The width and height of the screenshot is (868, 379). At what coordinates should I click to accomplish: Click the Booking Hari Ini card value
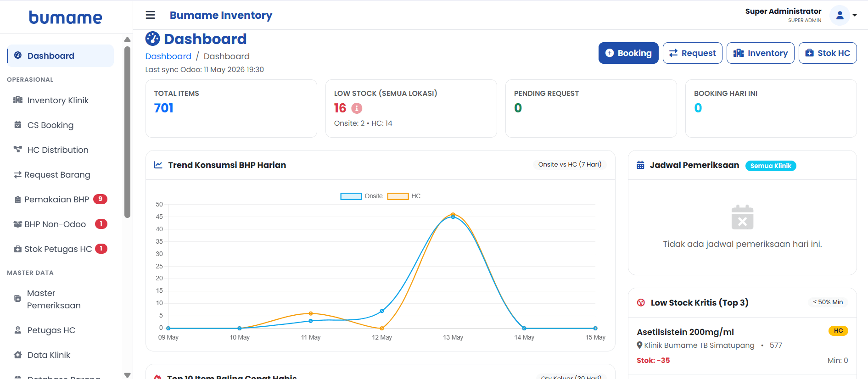(698, 108)
